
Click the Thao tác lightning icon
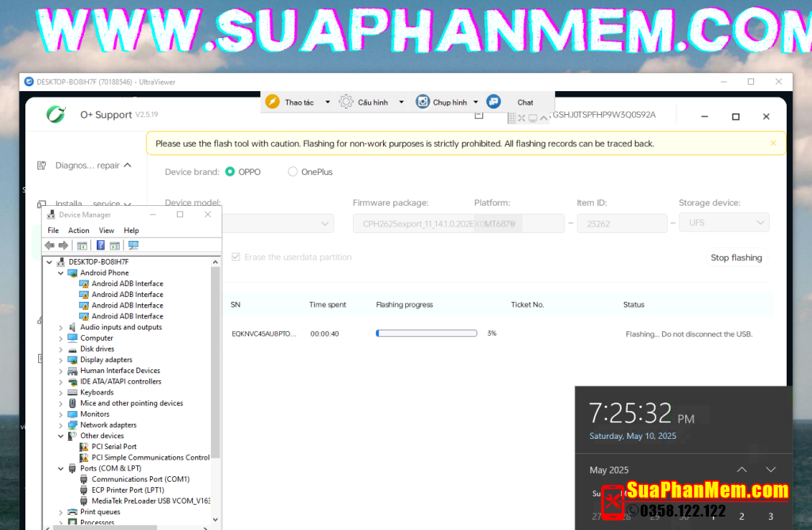click(272, 102)
